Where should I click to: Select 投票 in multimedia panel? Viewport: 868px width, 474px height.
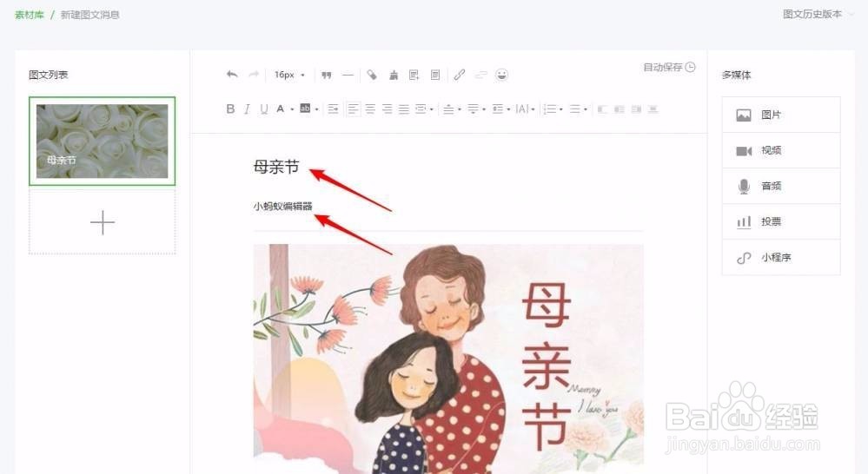[781, 221]
